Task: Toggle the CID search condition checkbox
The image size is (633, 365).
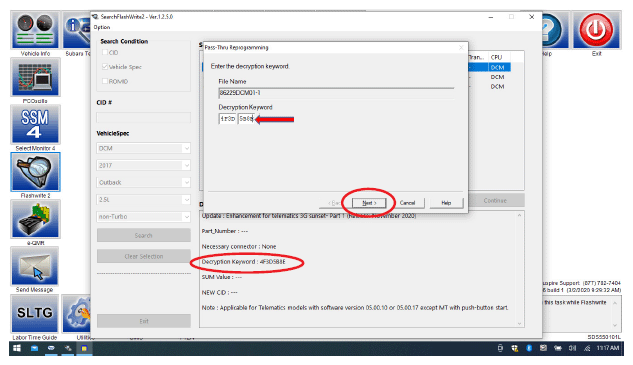Action: click(x=105, y=52)
